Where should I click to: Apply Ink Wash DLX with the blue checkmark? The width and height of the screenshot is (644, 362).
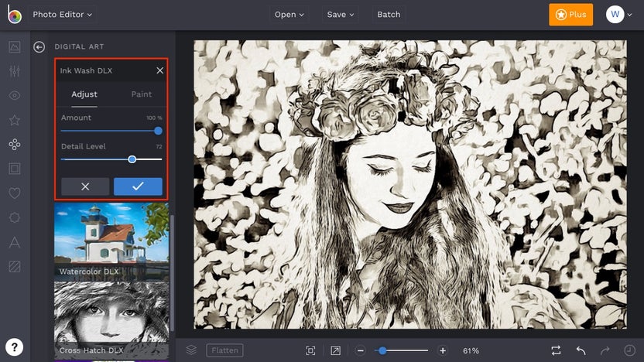point(138,186)
